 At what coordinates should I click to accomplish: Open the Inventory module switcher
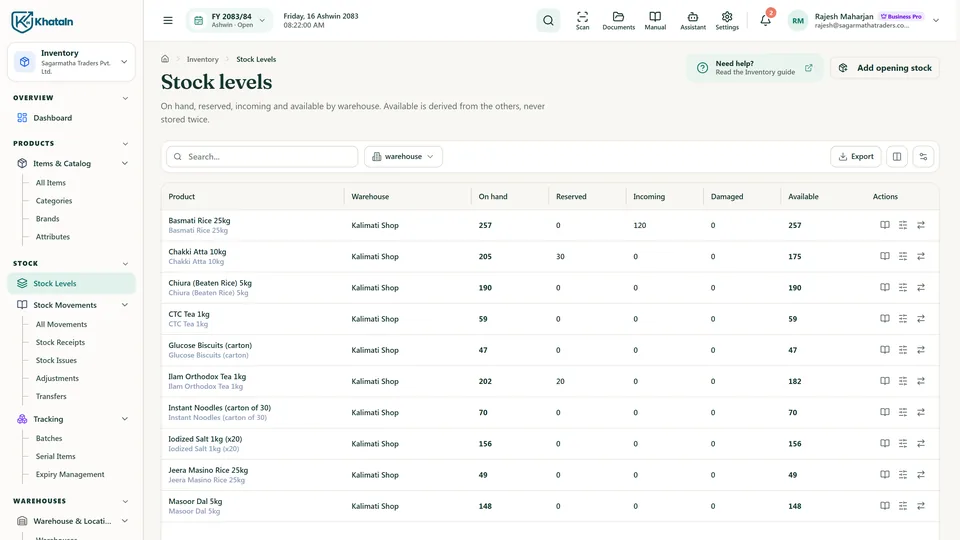pyautogui.click(x=71, y=62)
